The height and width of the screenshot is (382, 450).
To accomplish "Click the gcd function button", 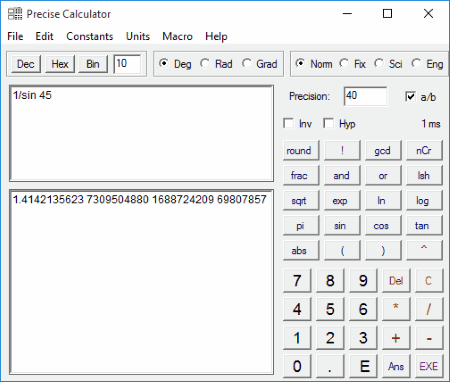I will point(383,150).
